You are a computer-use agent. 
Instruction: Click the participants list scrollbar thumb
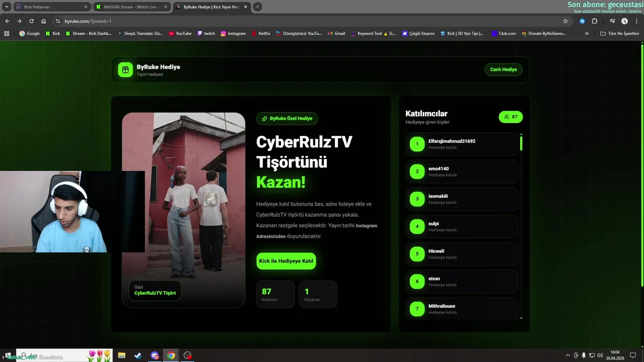click(521, 143)
